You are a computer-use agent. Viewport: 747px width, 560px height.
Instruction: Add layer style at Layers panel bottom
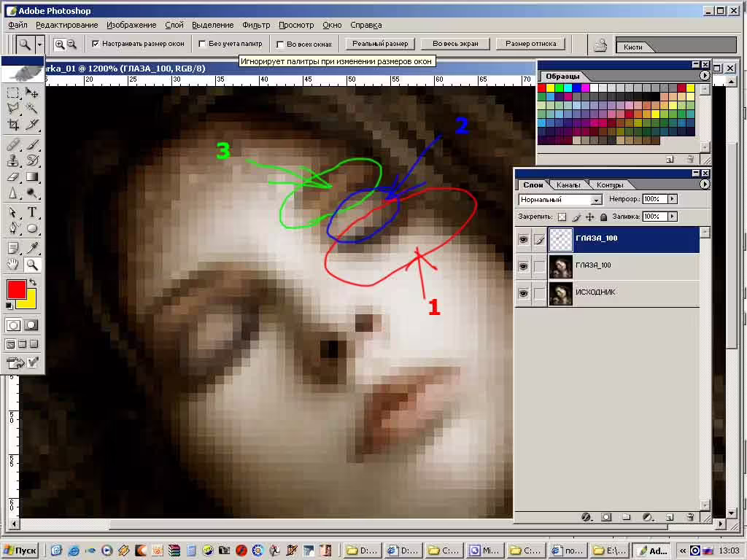pos(587,517)
